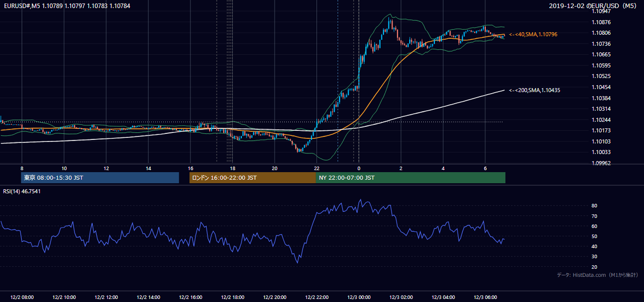The width and height of the screenshot is (644, 302).
Task: Click the 12/2 16:00 bottom time label
Action: click(x=190, y=297)
